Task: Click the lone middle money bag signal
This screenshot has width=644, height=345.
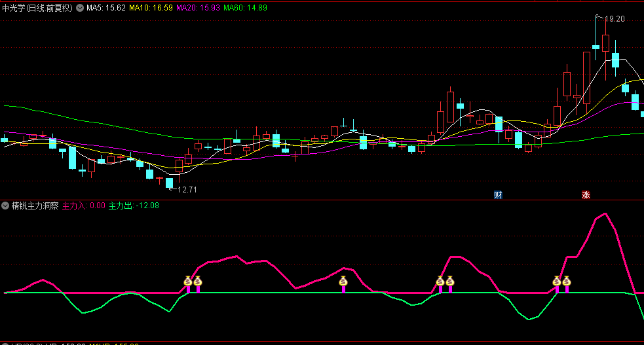Action: [x=343, y=281]
